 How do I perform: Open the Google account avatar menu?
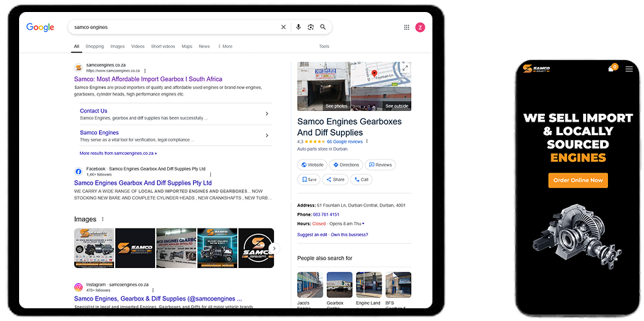pos(420,27)
